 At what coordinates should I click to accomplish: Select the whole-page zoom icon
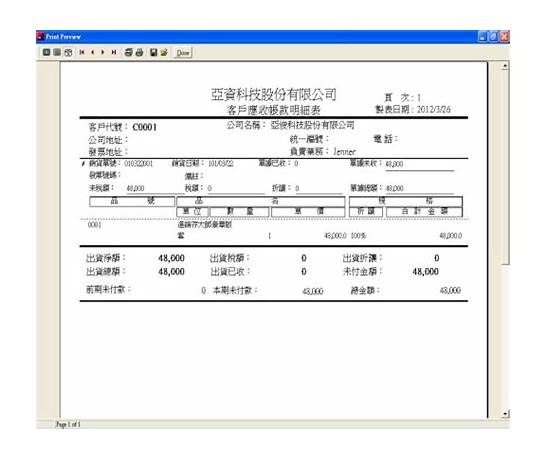tap(46, 52)
